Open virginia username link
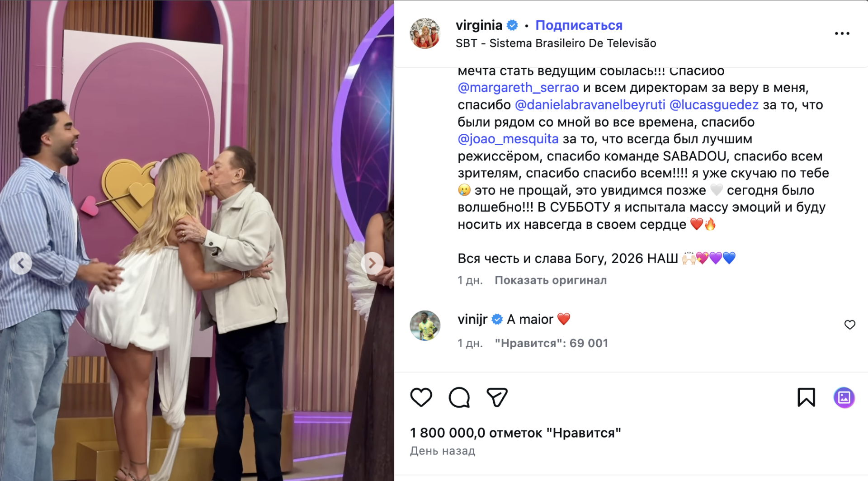868x481 pixels. coord(479,25)
